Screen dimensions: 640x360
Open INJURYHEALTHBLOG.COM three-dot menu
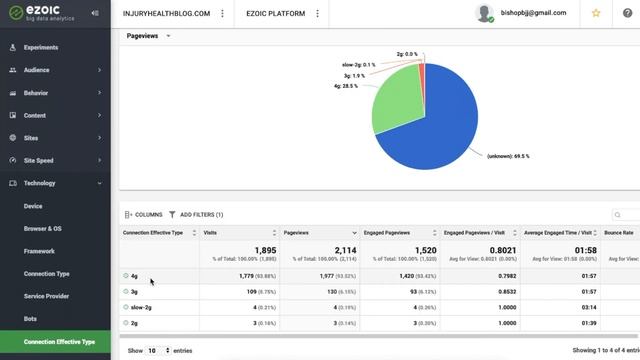222,13
